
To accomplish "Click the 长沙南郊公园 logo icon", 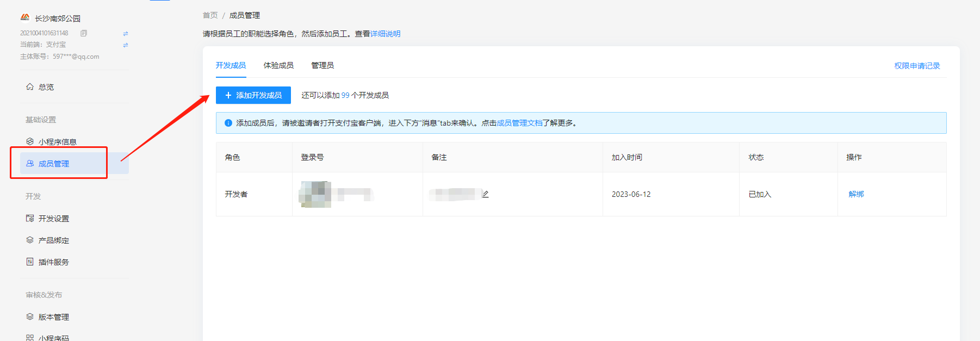I will 25,18.
